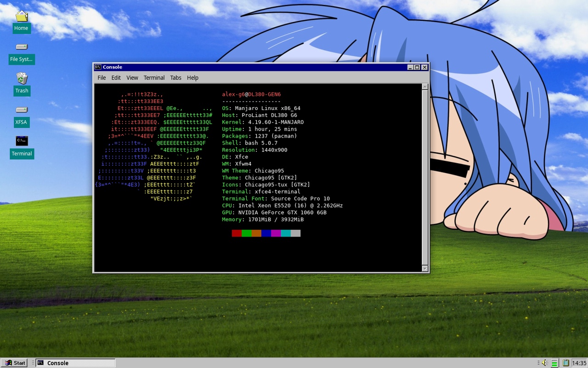
Task: Maximize the Console window
Action: pos(417,67)
